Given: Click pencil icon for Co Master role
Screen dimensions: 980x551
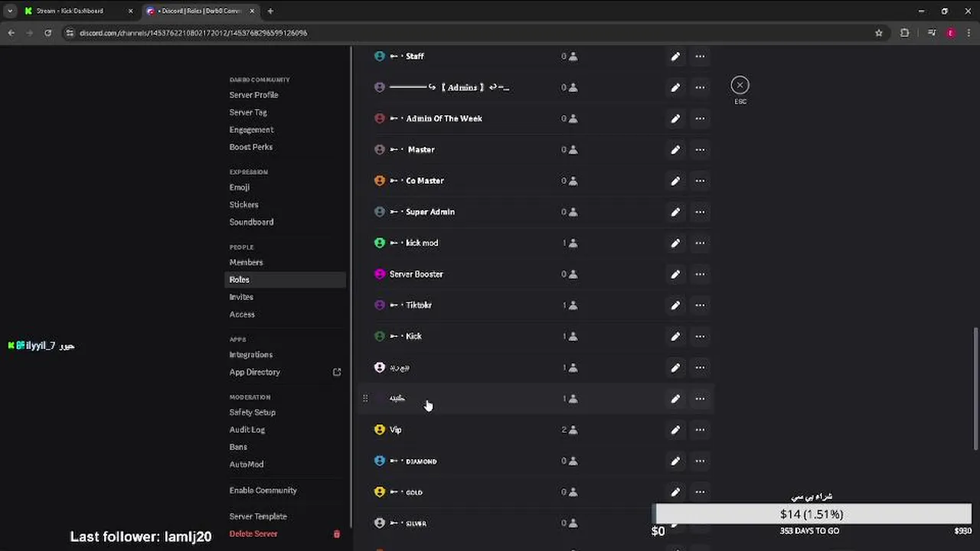Looking at the screenshot, I should pyautogui.click(x=675, y=181).
